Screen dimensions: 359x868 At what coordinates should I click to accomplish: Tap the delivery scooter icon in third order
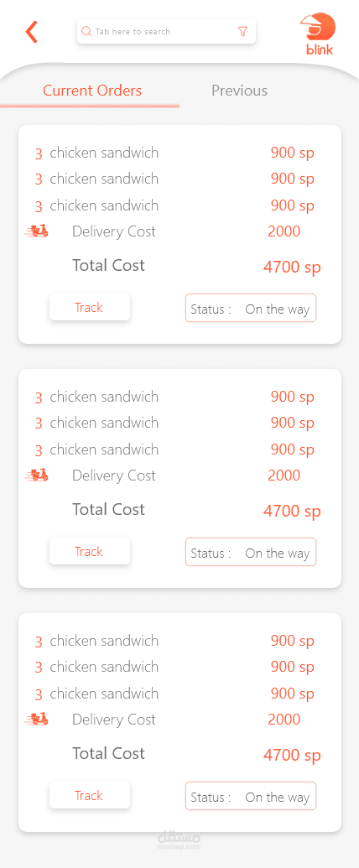coord(37,719)
